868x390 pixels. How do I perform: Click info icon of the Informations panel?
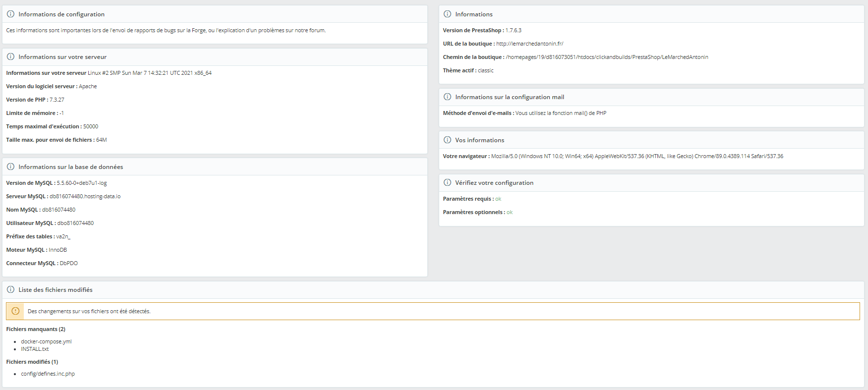coord(447,14)
